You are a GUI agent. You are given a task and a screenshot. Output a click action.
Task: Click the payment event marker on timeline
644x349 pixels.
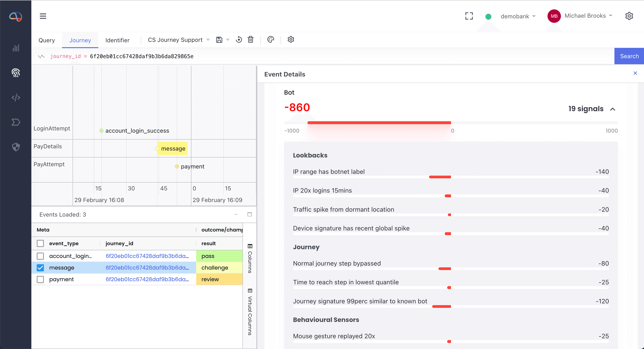(x=177, y=167)
